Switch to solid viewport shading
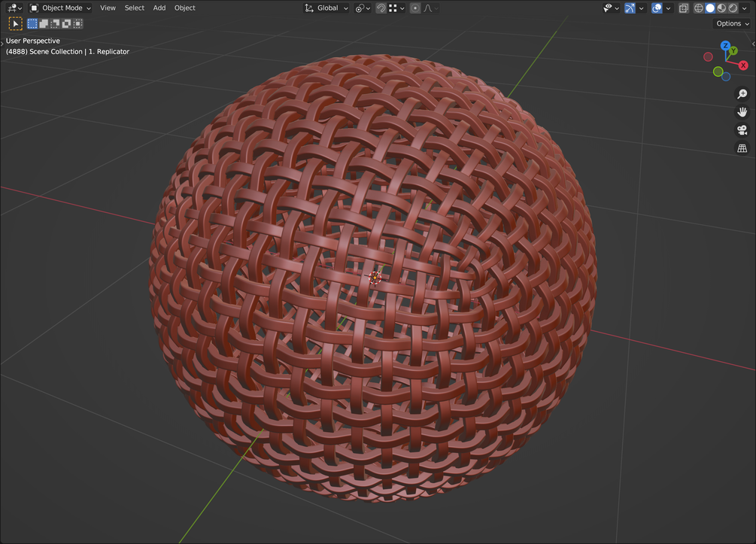 pyautogui.click(x=710, y=8)
